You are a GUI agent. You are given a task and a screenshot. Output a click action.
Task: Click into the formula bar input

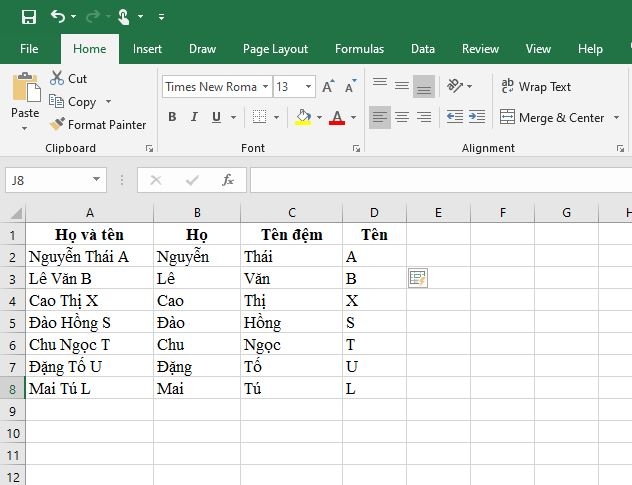click(441, 180)
